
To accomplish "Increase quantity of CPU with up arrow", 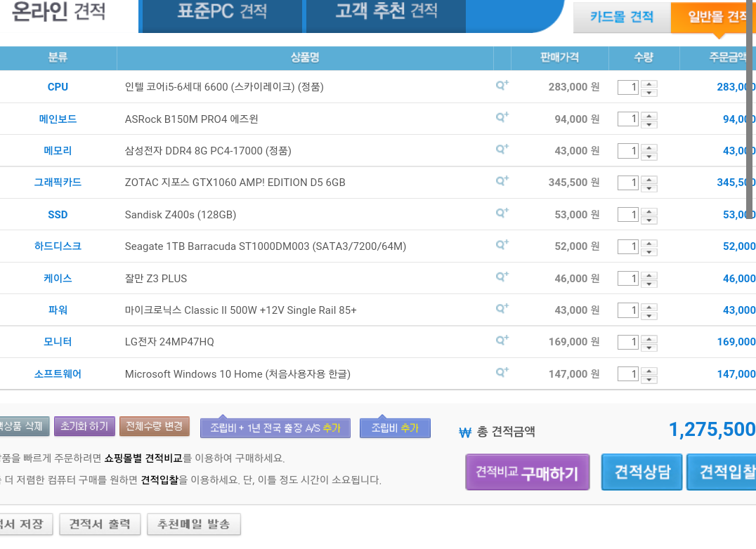I will [x=649, y=84].
